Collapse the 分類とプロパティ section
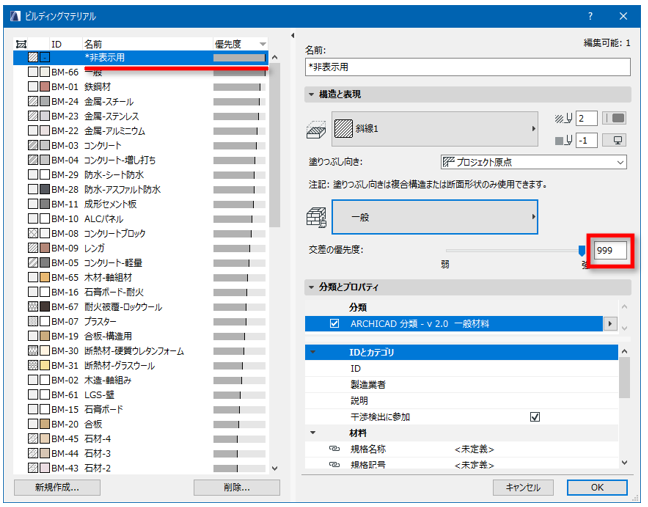 311,287
